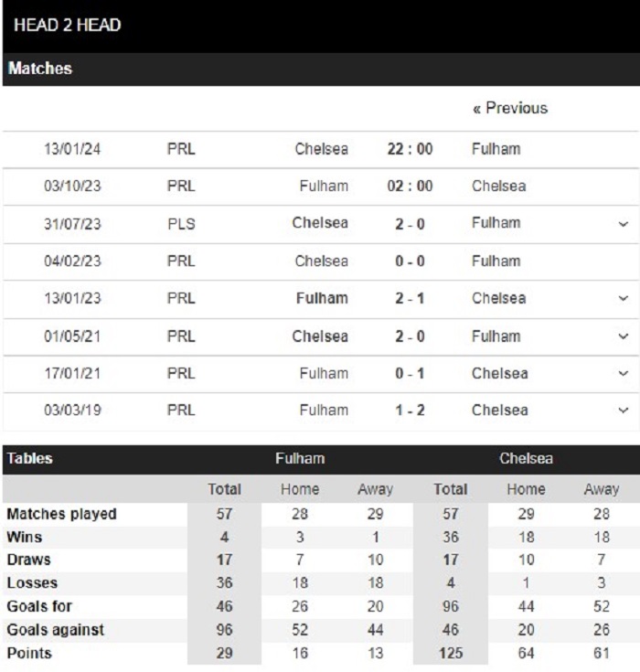Click the 22 : 00 kickoff time
The width and height of the screenshot is (640, 672).
(x=410, y=149)
